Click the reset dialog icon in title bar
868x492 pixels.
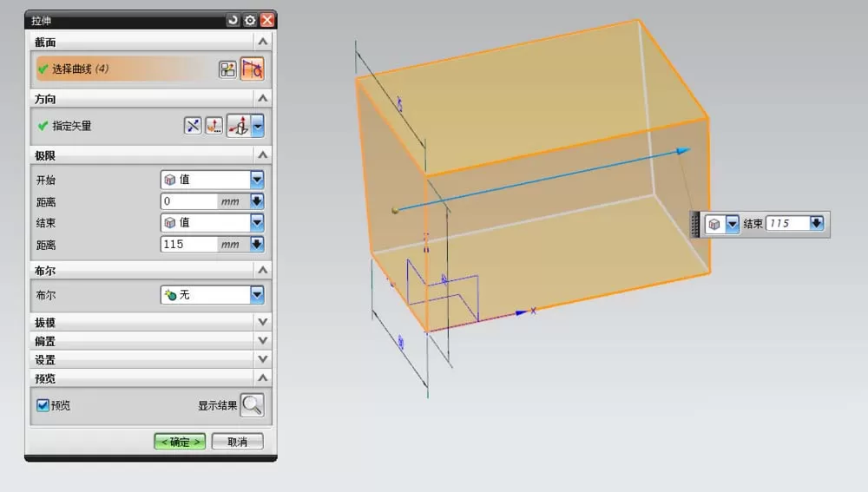pyautogui.click(x=233, y=21)
